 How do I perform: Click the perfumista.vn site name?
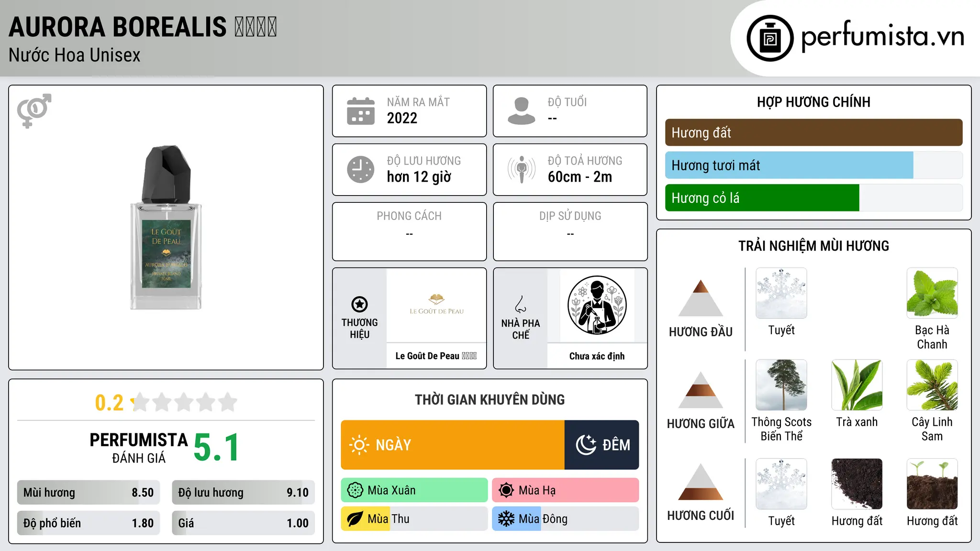click(883, 36)
